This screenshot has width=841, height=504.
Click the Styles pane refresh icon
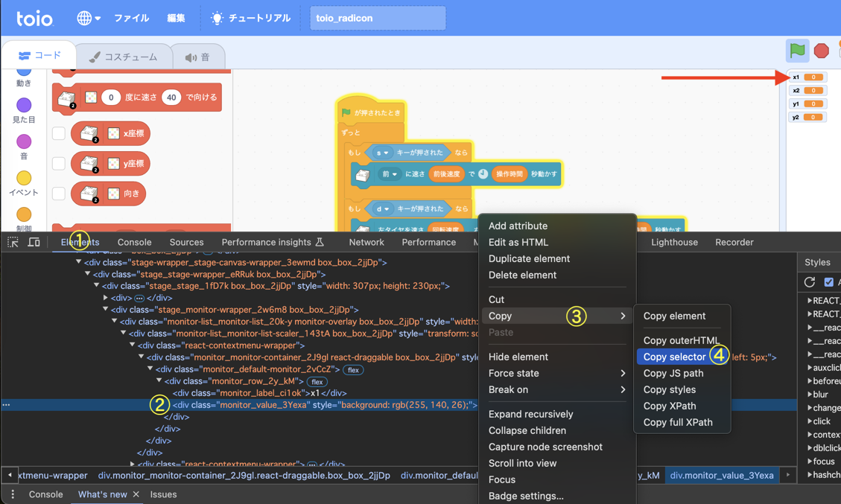(810, 282)
